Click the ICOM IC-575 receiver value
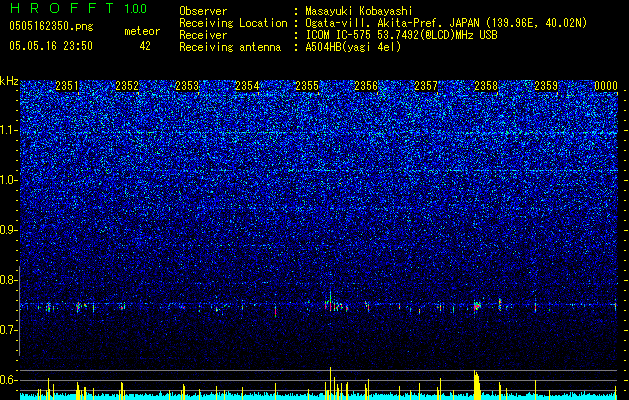This screenshot has width=629, height=400. [x=401, y=35]
